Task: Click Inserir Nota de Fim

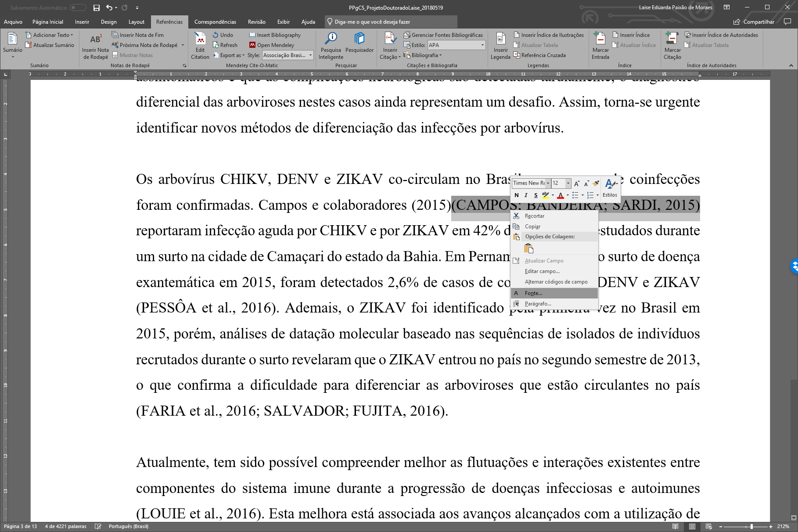Action: pyautogui.click(x=138, y=35)
